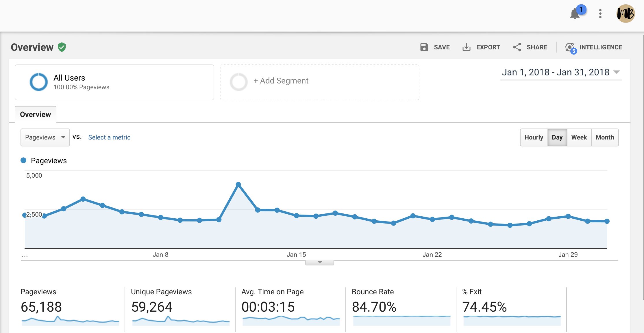
Task: Click the peak data point on the chart
Action: pos(238,184)
